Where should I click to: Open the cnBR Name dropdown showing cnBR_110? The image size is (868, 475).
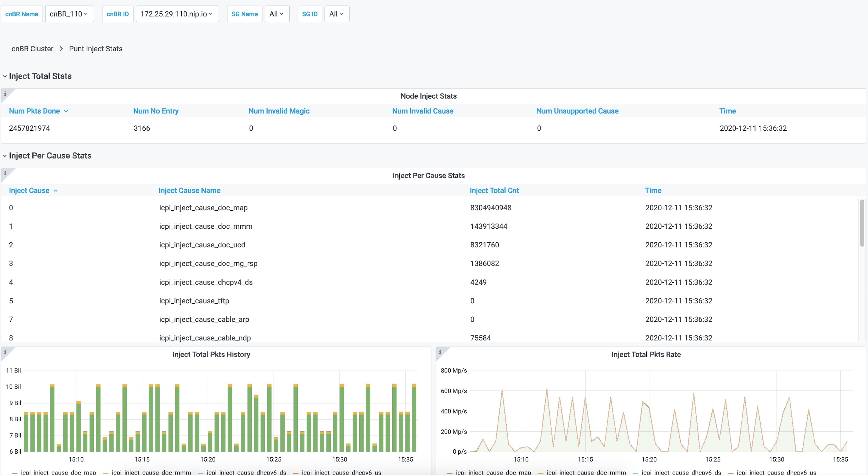tap(69, 14)
